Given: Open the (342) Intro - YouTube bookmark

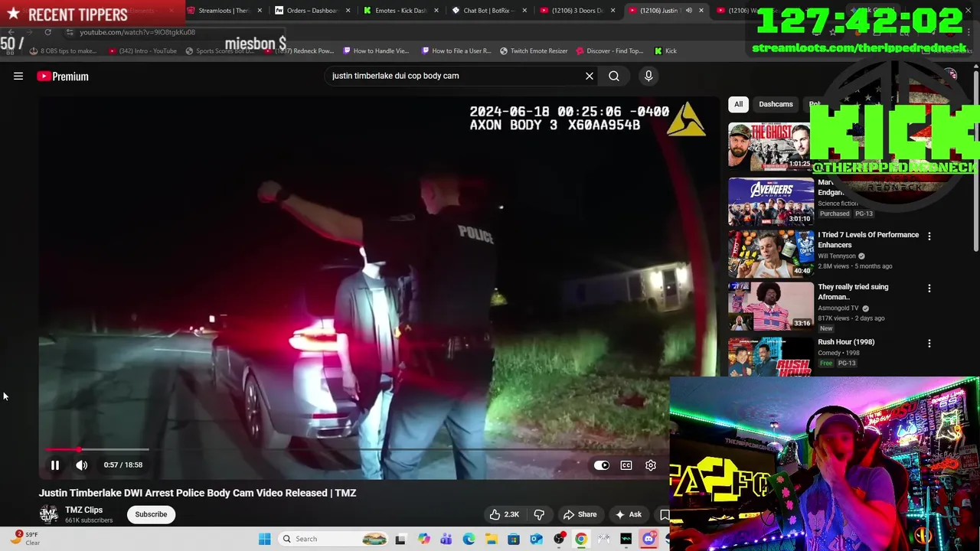Looking at the screenshot, I should (x=142, y=51).
